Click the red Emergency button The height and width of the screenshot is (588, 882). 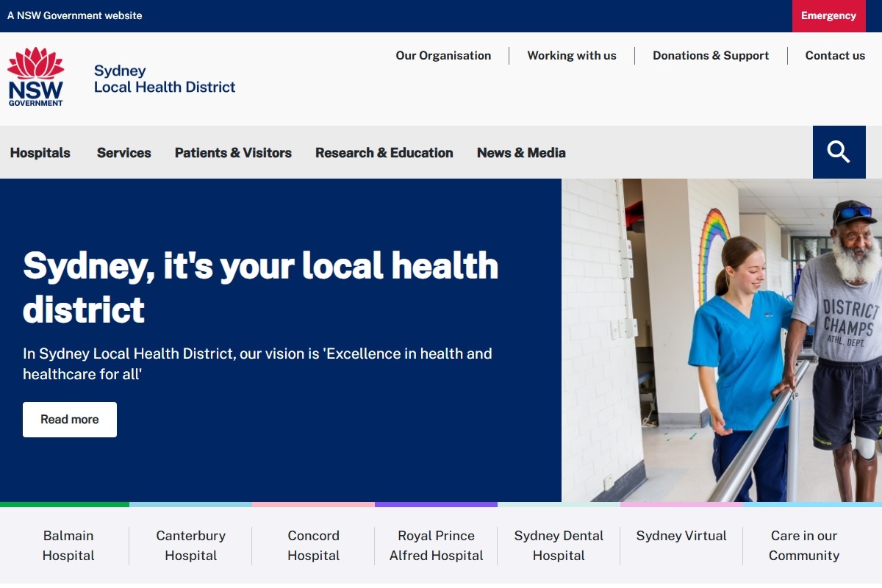(x=828, y=15)
